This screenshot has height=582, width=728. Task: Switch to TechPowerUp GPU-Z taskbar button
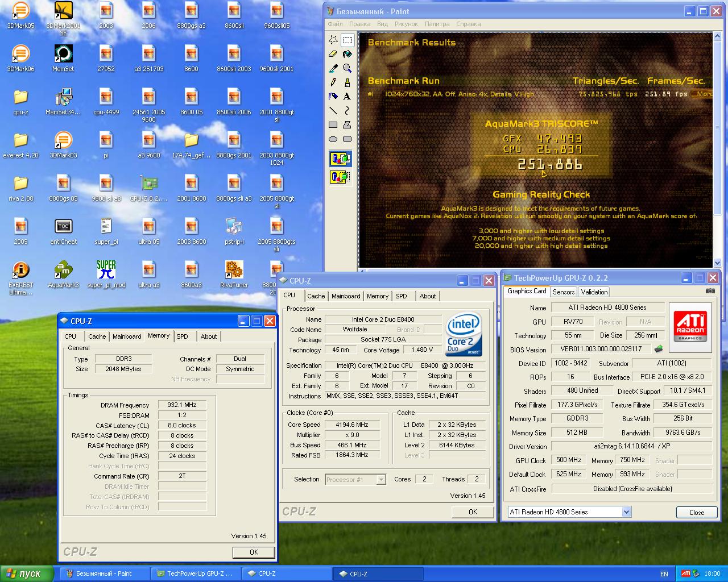point(196,573)
